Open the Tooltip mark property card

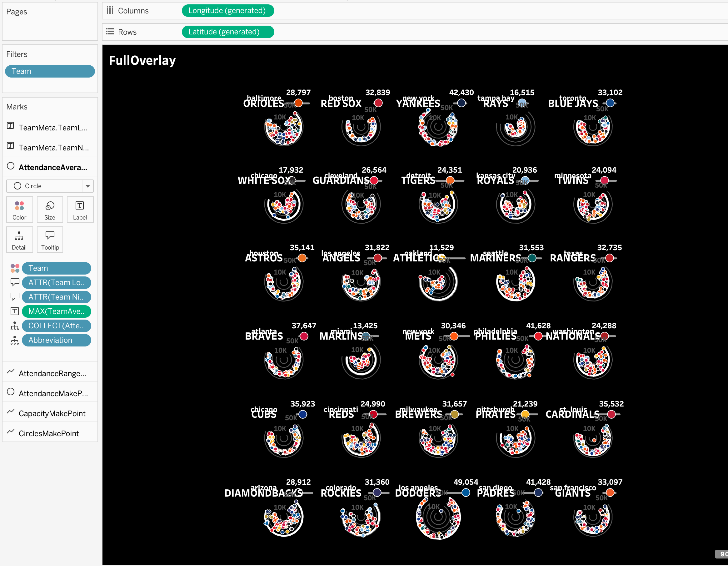tap(50, 240)
